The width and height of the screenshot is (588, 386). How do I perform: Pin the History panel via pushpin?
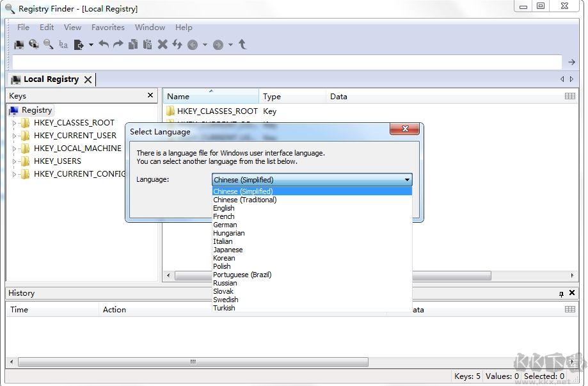tap(562, 293)
